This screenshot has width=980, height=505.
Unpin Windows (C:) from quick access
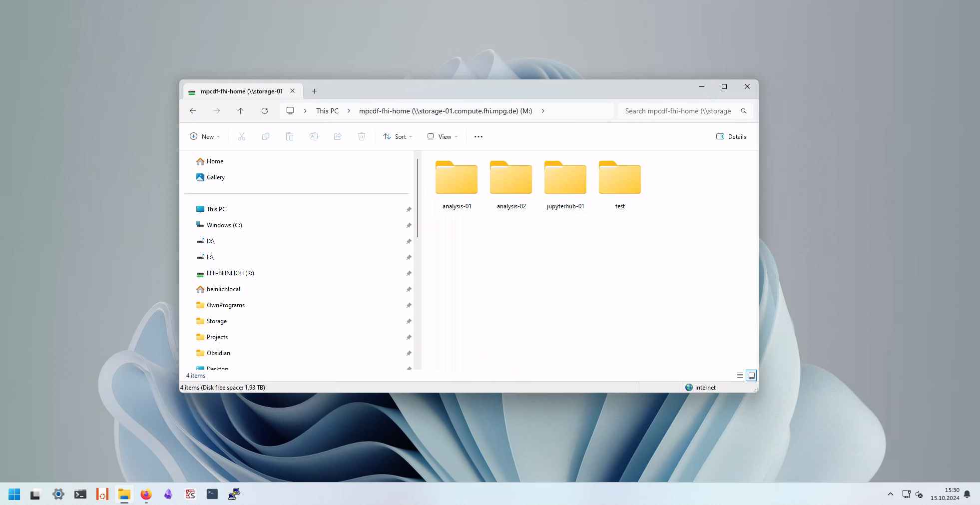[x=409, y=225]
